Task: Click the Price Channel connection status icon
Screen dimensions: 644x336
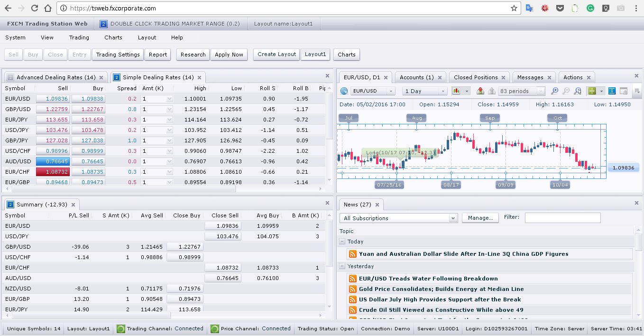Action: pyautogui.click(x=214, y=328)
